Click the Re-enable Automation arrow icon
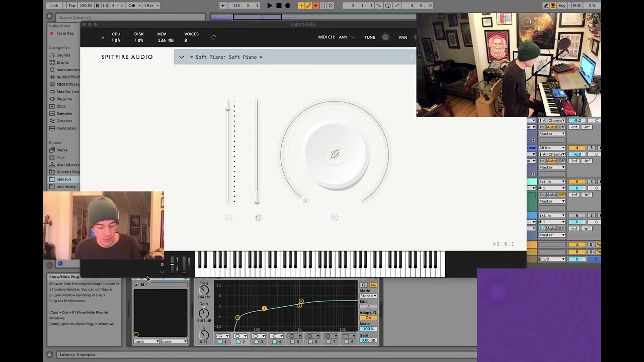Image resolution: width=644 pixels, height=362 pixels. pos(316,6)
